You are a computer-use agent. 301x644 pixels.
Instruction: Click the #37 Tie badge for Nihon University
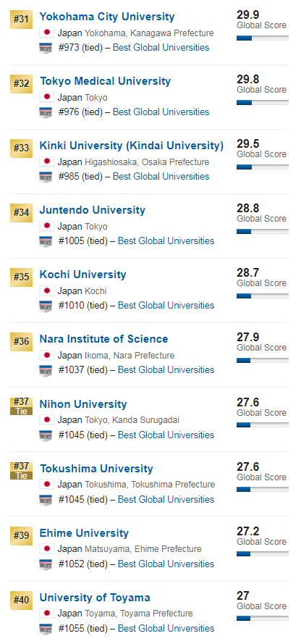(21, 406)
